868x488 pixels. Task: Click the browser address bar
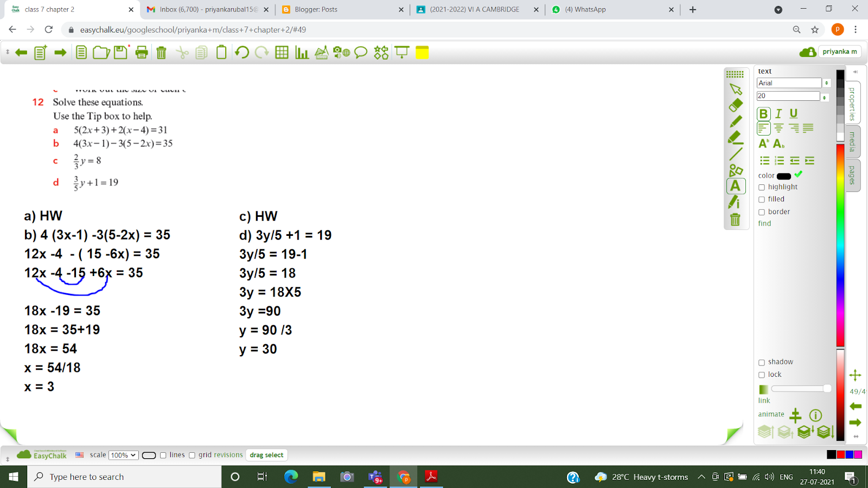429,30
